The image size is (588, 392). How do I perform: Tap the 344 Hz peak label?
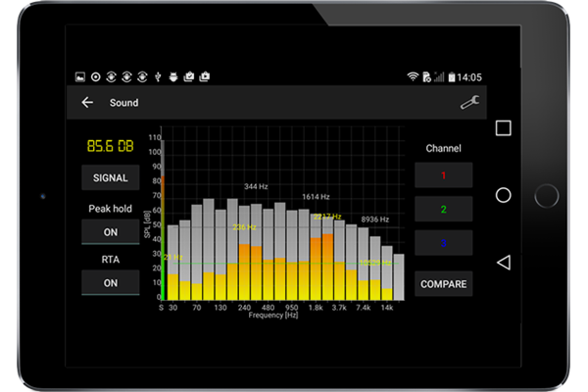[x=256, y=185]
